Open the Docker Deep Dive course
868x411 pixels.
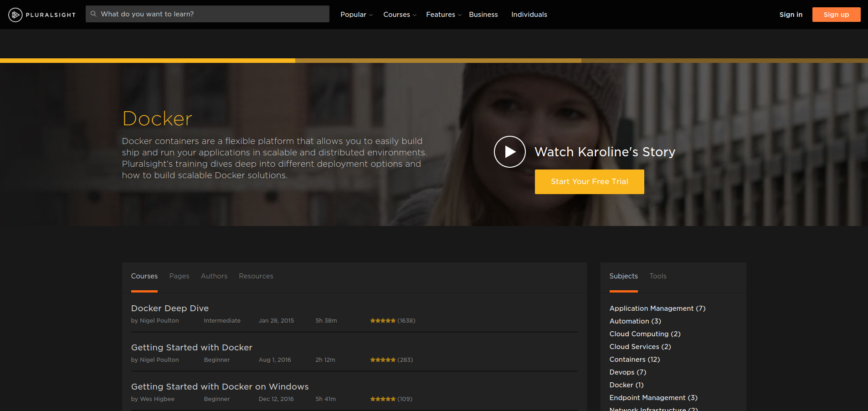coord(170,308)
